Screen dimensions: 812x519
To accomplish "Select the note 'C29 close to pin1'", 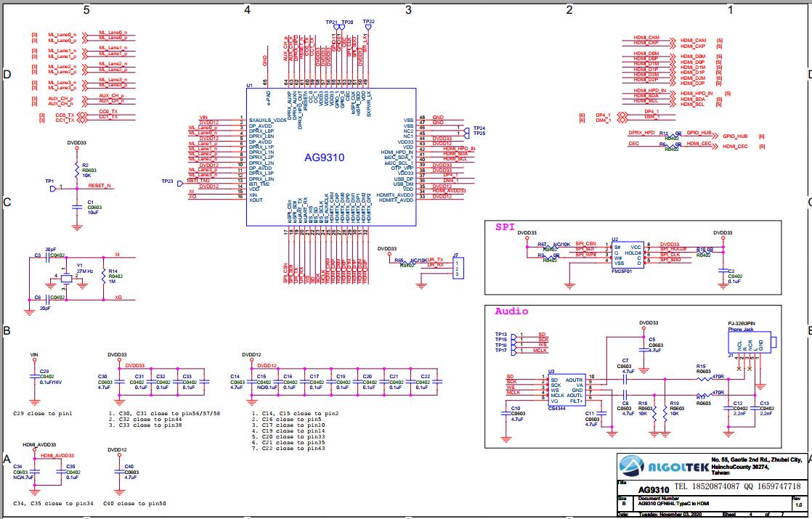I will [43, 414].
